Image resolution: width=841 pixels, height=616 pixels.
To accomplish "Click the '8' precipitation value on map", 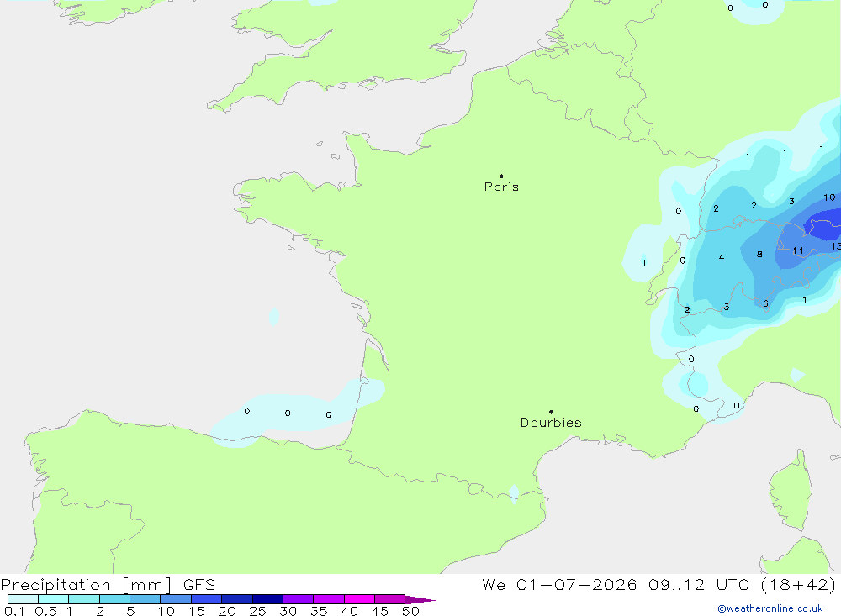I will tap(759, 254).
